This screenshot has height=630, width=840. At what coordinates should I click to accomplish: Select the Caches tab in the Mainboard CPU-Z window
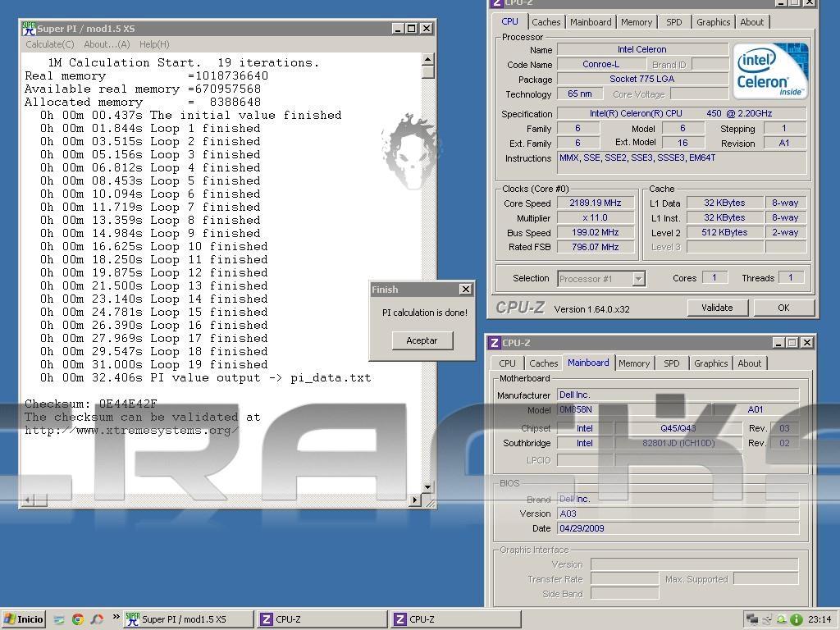[x=543, y=363]
